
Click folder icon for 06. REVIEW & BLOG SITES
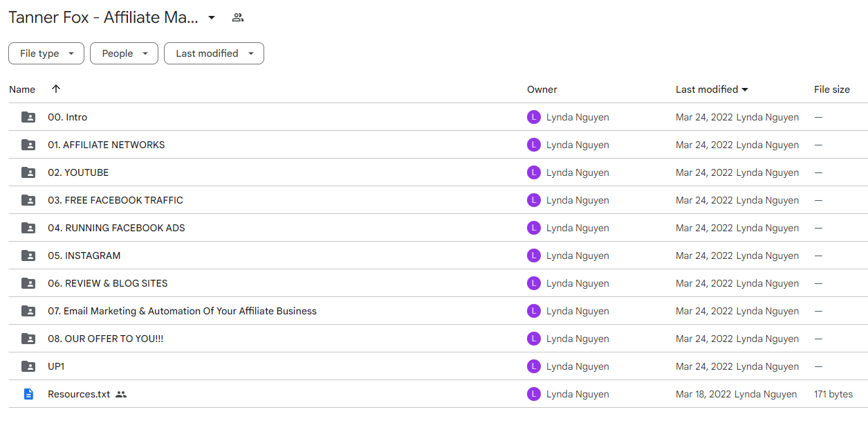[x=28, y=283]
